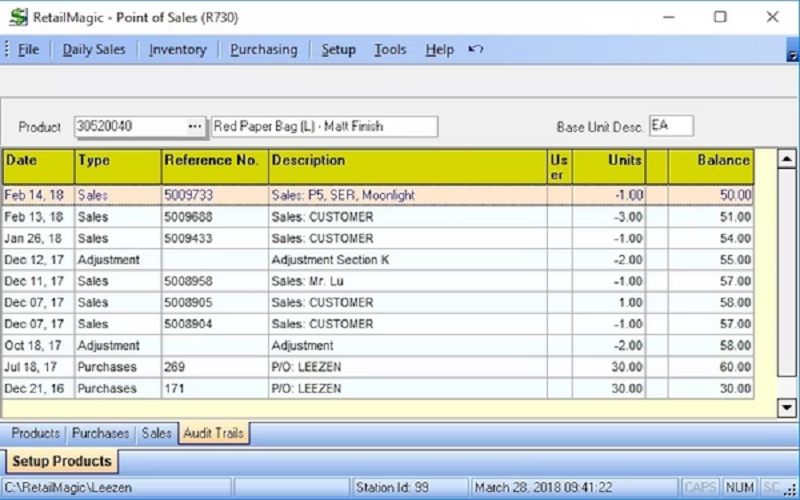Click the menu bar grip handle before File

point(6,49)
